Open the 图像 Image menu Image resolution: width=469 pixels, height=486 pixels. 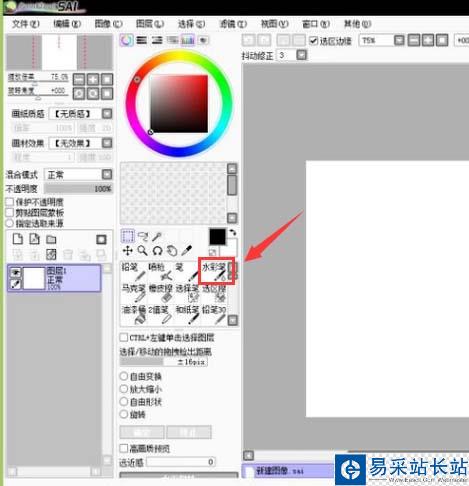tap(108, 24)
